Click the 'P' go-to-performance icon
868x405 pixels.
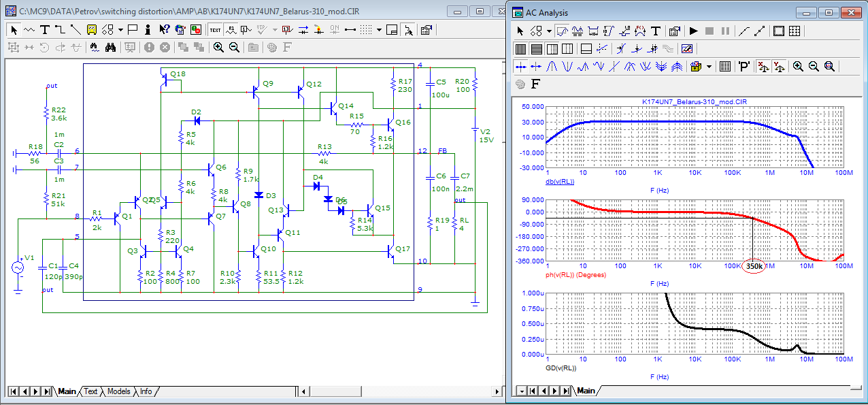744,67
